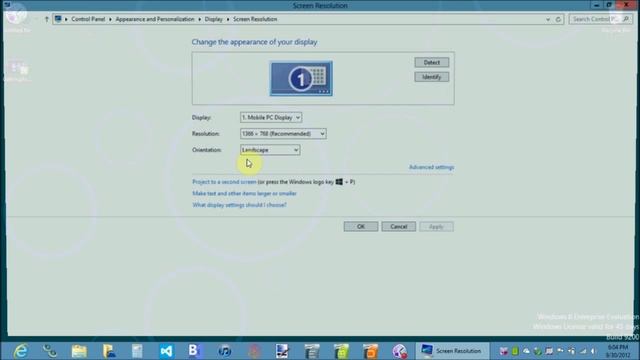640x360 pixels.
Task: Open File Explorer folder icon in taskbar
Action: [79, 351]
